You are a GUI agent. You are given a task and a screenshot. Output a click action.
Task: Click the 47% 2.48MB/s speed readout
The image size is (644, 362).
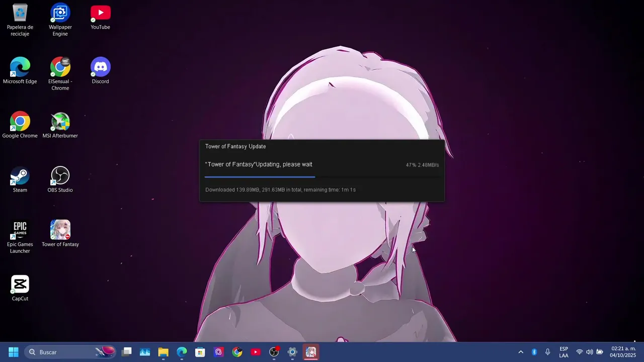(422, 165)
